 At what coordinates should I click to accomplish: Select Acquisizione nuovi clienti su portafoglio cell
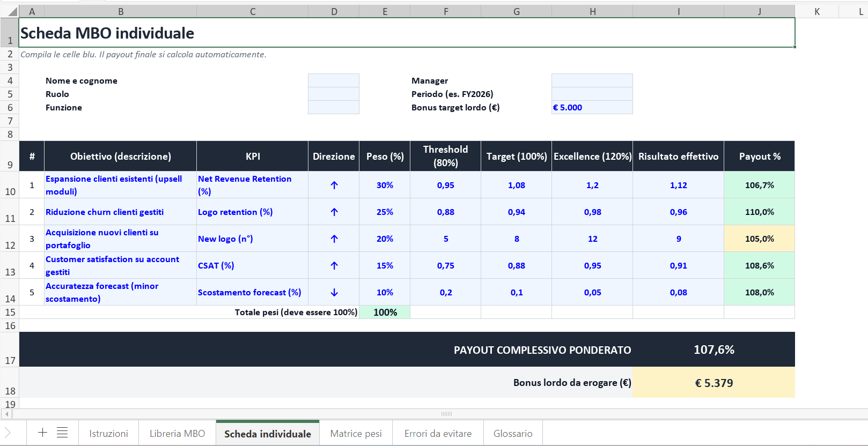121,239
